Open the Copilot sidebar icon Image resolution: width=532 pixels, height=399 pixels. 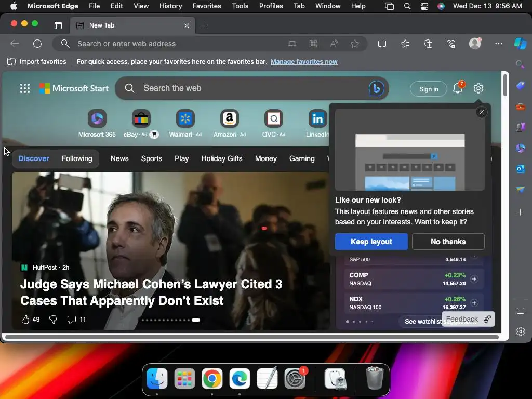click(x=520, y=44)
